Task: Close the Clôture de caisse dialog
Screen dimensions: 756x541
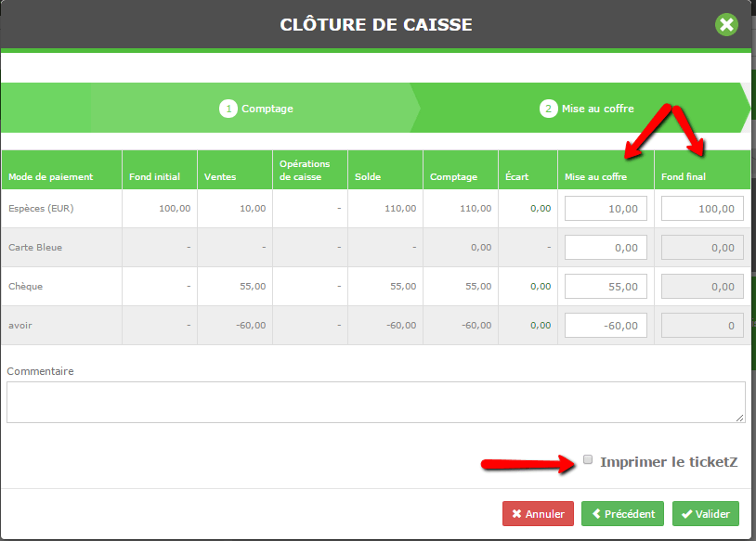Action: (726, 24)
